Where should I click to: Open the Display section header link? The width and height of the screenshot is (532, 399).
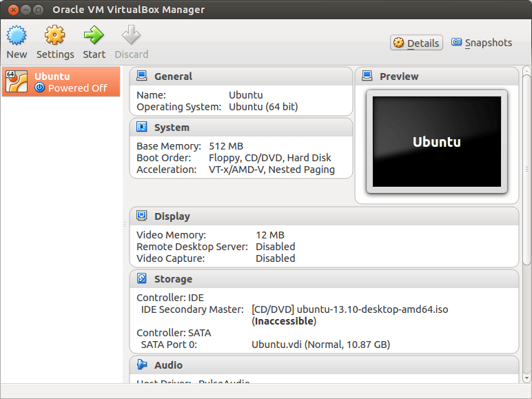click(x=172, y=216)
